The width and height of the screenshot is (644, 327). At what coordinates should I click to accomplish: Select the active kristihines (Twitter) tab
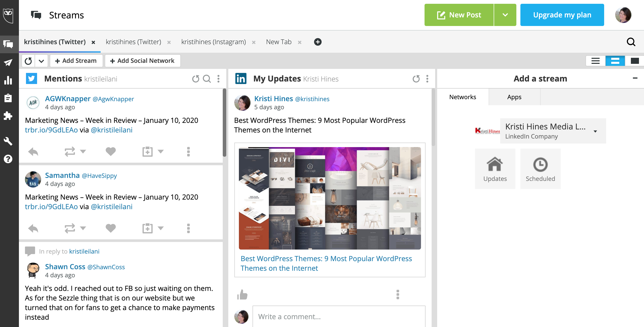pyautogui.click(x=55, y=42)
